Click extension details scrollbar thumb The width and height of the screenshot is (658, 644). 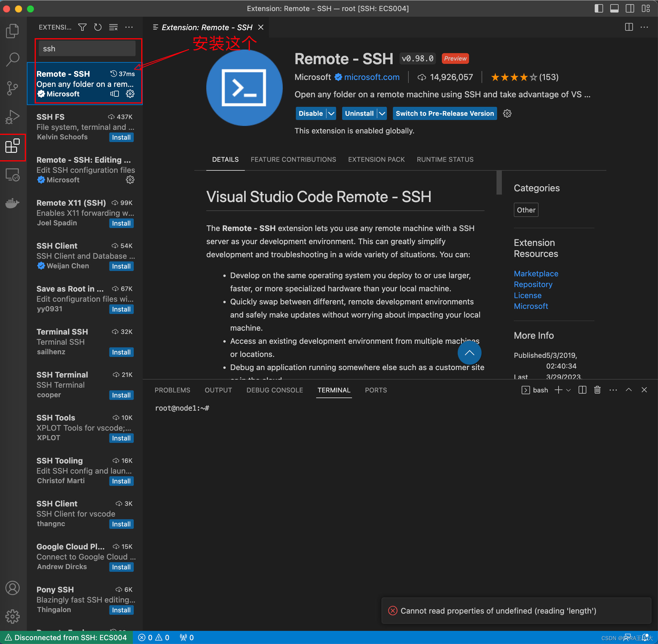click(x=499, y=183)
